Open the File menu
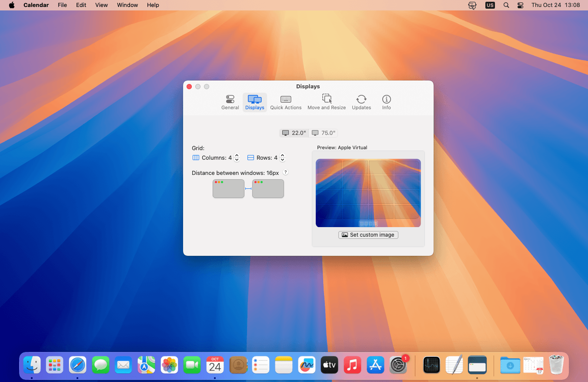The image size is (588, 382). click(62, 5)
